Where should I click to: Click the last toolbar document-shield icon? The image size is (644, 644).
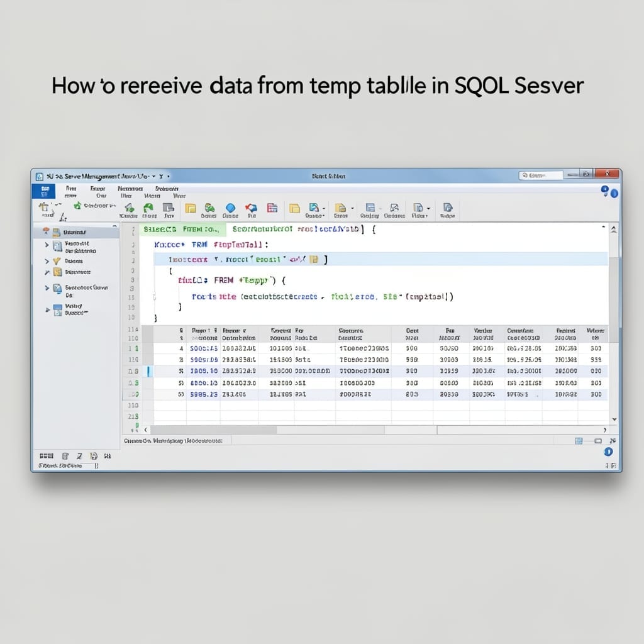[448, 208]
